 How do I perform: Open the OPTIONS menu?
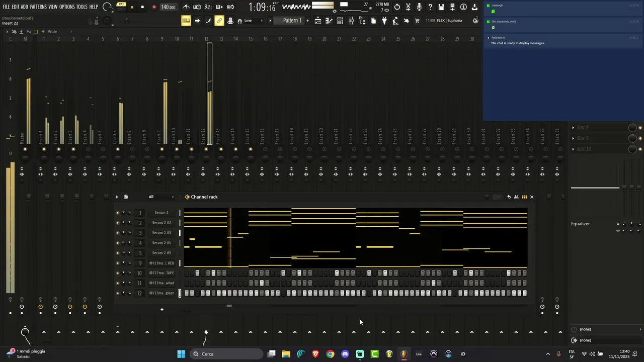point(67,7)
